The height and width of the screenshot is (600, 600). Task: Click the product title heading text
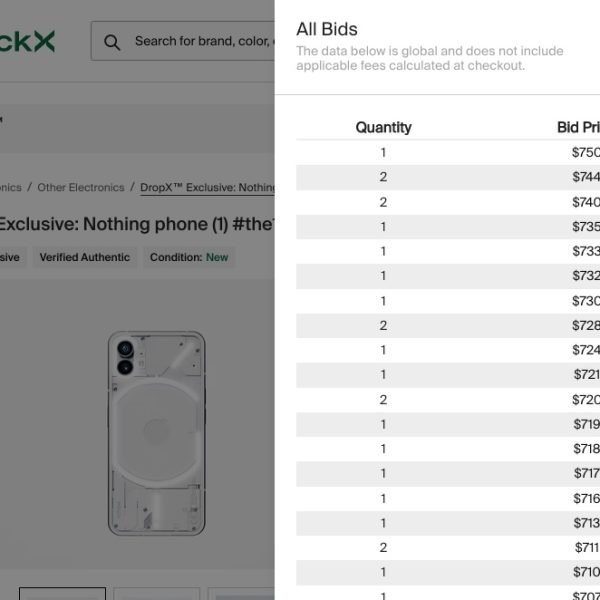(136, 223)
